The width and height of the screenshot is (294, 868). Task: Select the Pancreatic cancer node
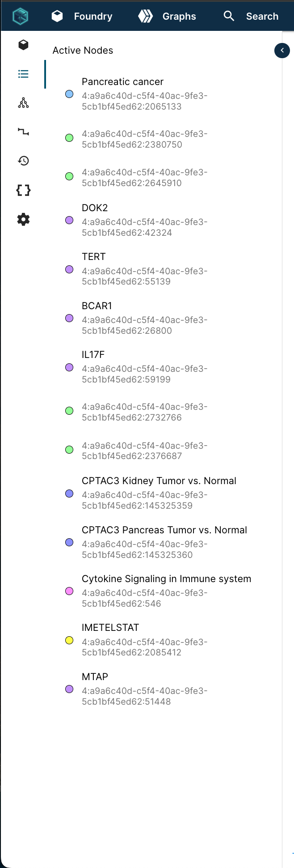(122, 82)
